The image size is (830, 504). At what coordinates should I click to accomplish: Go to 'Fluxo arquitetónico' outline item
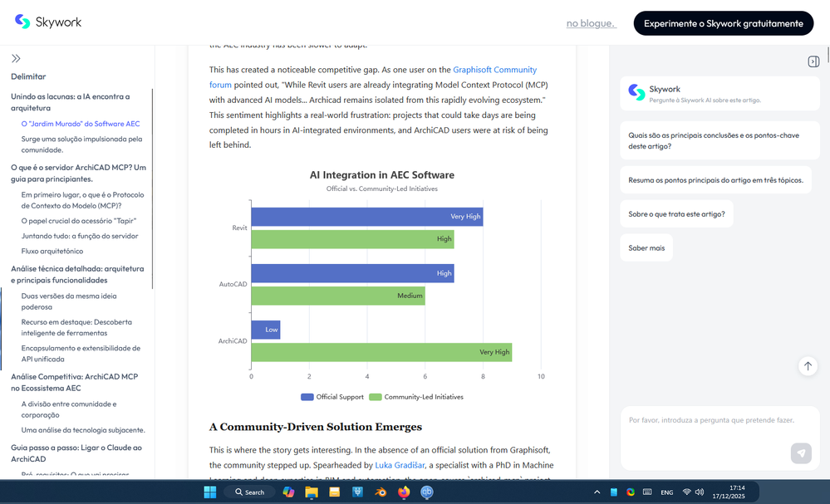point(52,252)
